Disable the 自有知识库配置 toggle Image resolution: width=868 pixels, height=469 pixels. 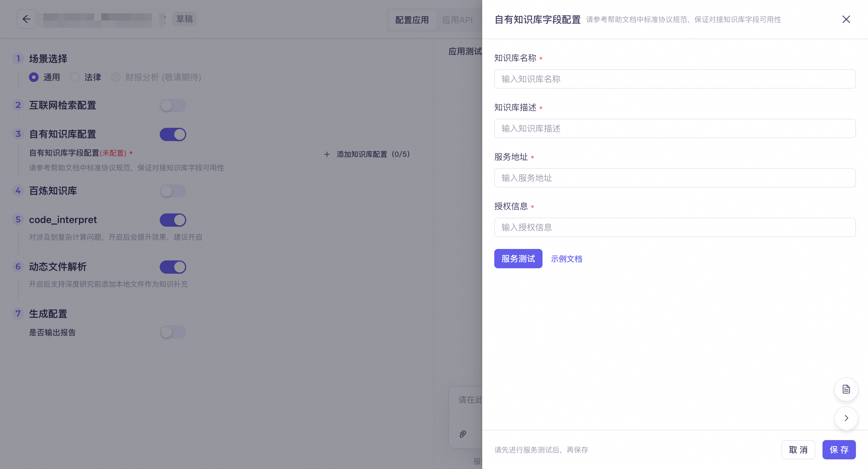click(x=173, y=134)
